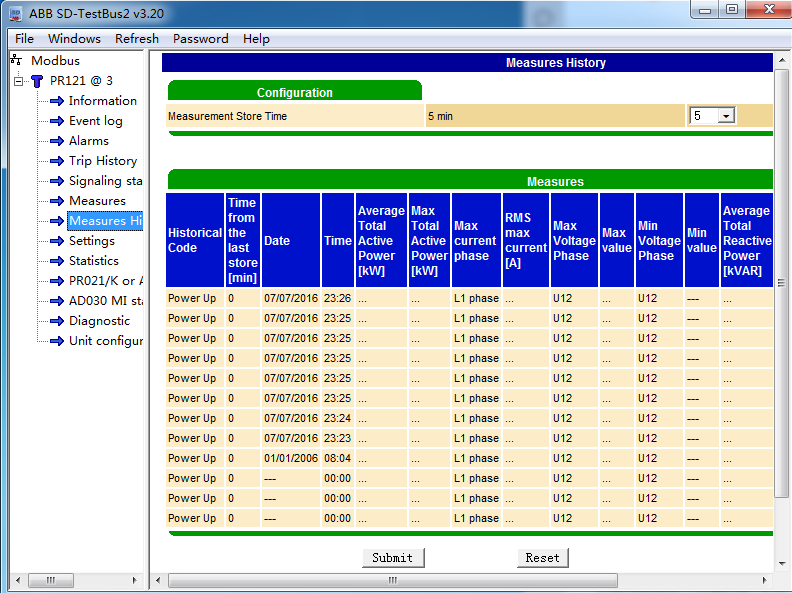Click the Average Total Reactive Power header

coord(747,240)
